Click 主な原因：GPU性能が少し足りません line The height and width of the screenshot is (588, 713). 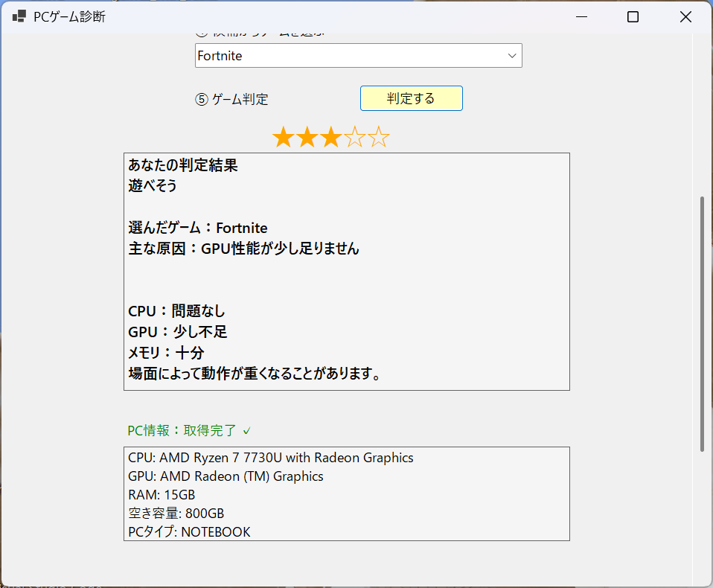[x=243, y=249]
